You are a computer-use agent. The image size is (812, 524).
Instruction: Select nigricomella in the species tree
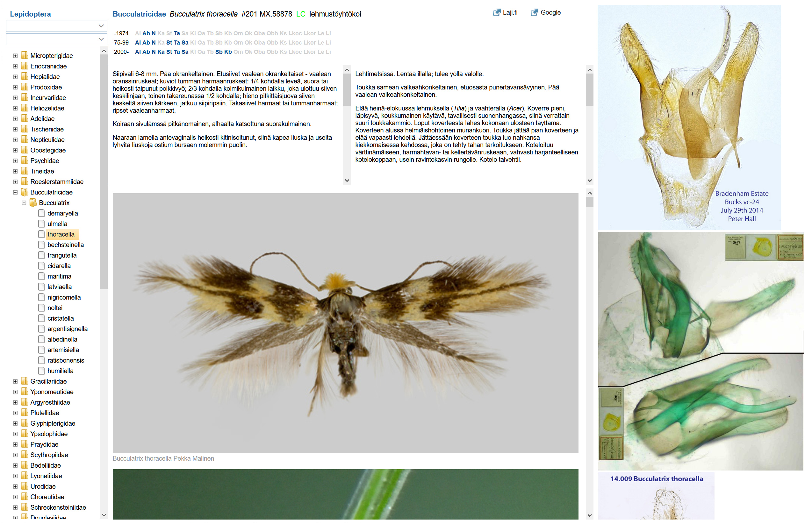click(x=64, y=297)
